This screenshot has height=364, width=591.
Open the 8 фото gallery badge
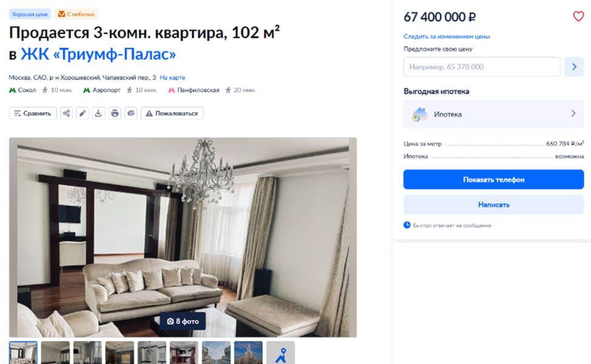pos(183,321)
